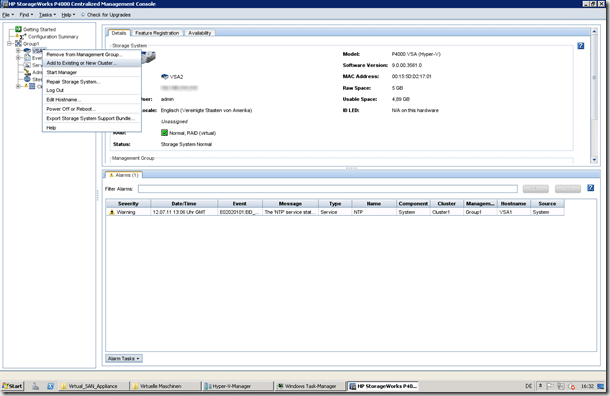Click the green RAID Normal status icon
The width and height of the screenshot is (610, 396).
coord(164,133)
